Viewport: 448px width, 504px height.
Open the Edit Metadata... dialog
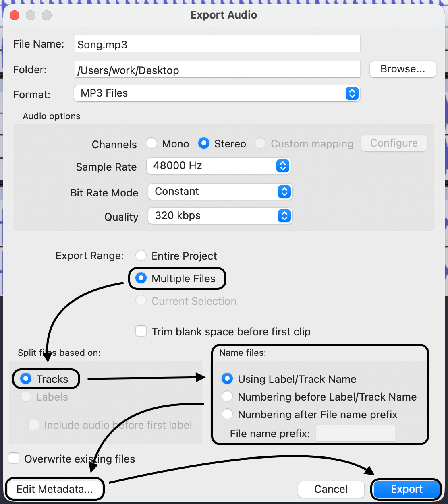[54, 489]
